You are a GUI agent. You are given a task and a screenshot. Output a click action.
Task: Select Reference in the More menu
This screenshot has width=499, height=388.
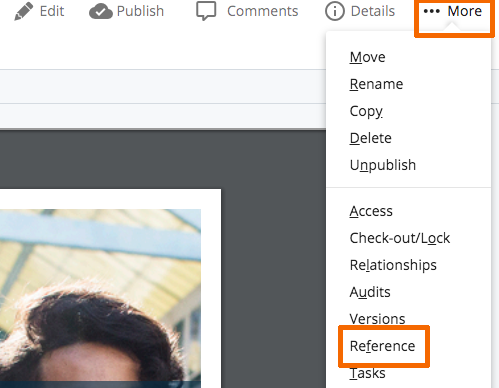382,346
